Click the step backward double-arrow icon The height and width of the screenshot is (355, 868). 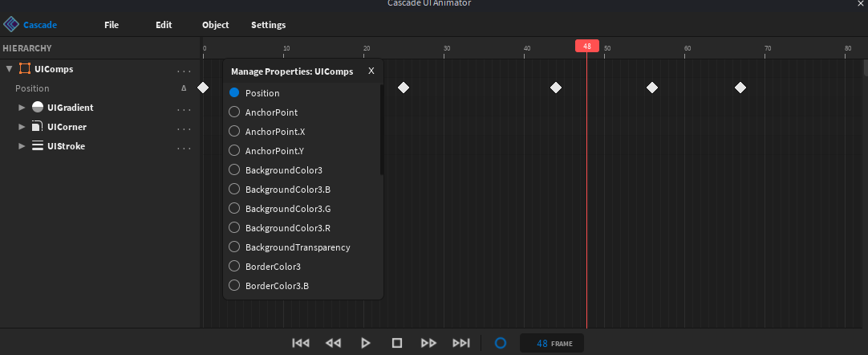(x=333, y=343)
